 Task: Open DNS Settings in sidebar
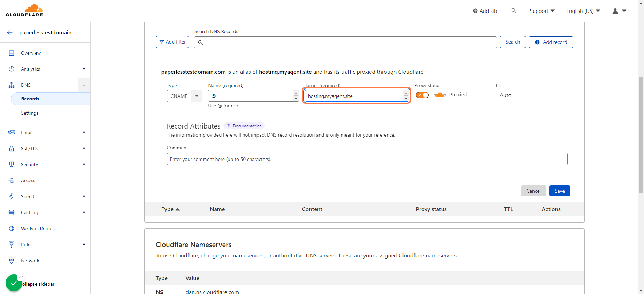(x=30, y=113)
